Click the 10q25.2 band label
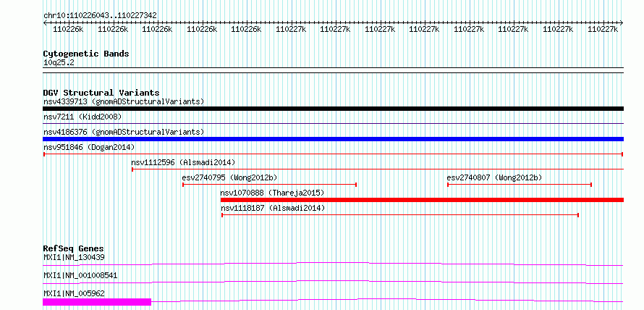Viewport: 644px width, 310px height. pyautogui.click(x=59, y=63)
